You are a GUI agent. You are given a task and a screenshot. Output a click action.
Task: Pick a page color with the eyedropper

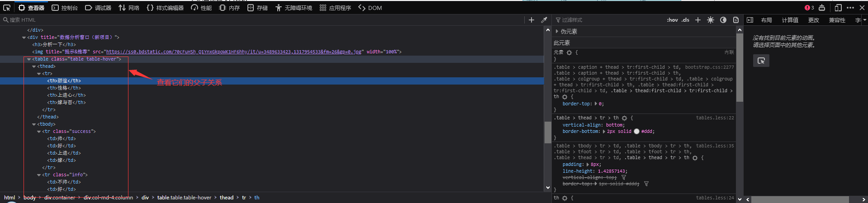[x=544, y=20]
